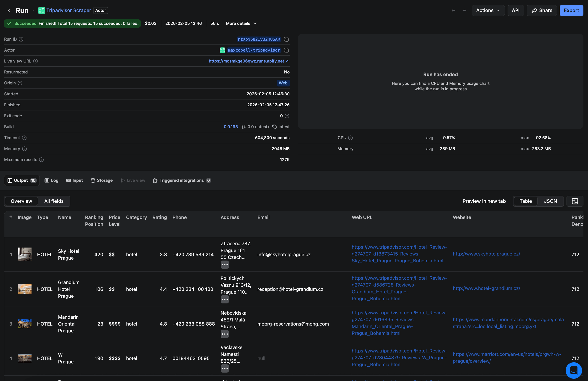Open the Log tab
Screen dimensions: 588x381
(x=51, y=180)
